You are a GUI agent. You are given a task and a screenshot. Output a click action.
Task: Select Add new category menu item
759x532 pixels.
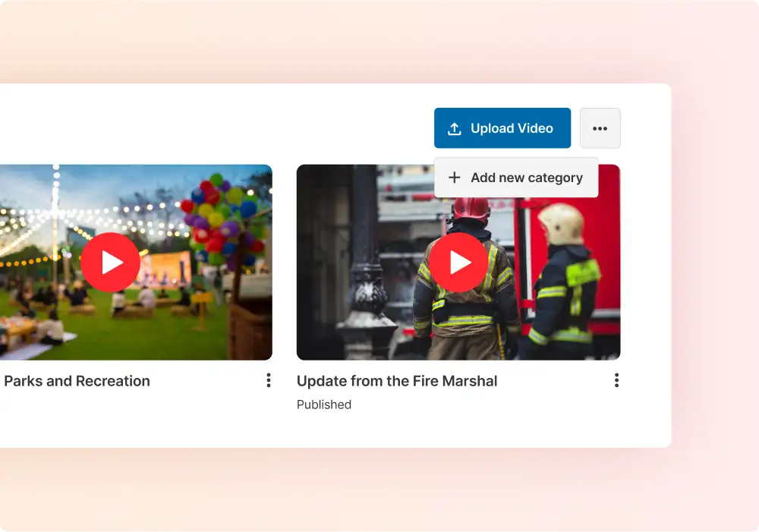click(x=516, y=178)
